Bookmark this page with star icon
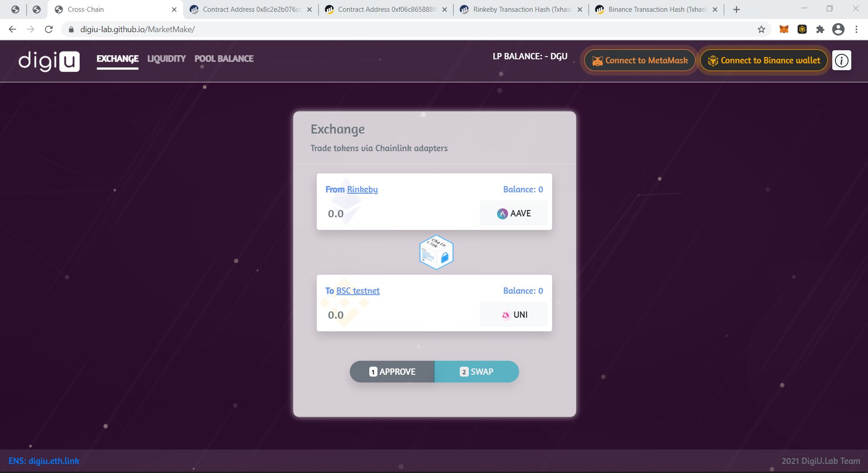 point(761,29)
